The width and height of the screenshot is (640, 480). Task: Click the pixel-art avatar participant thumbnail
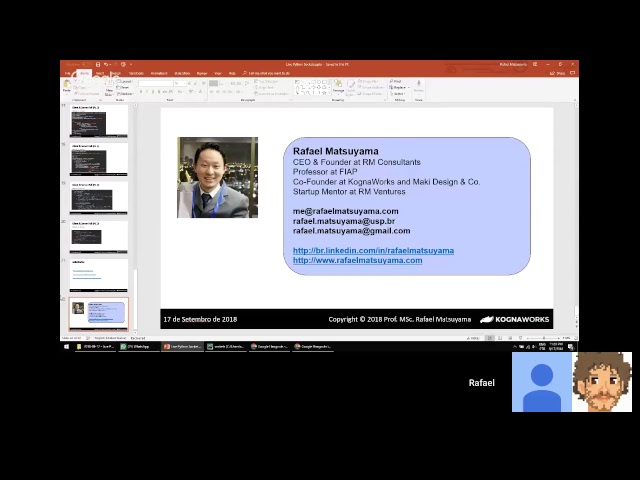pyautogui.click(x=602, y=382)
